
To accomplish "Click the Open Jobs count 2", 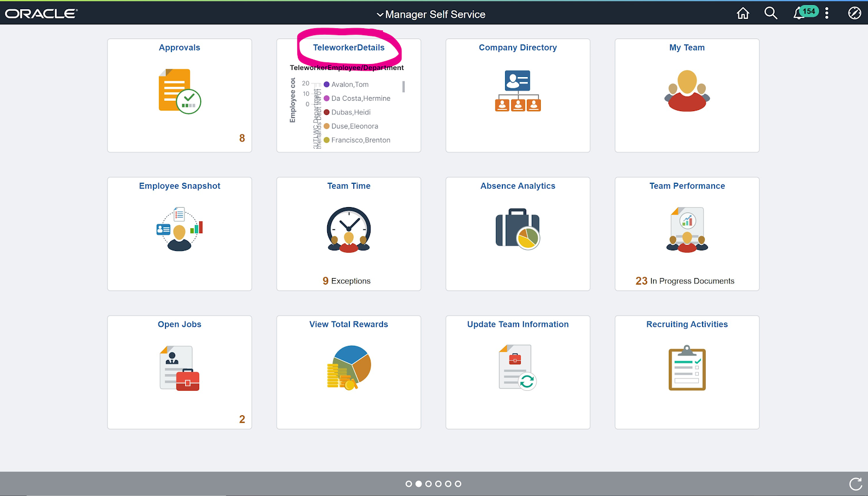I will click(x=242, y=419).
